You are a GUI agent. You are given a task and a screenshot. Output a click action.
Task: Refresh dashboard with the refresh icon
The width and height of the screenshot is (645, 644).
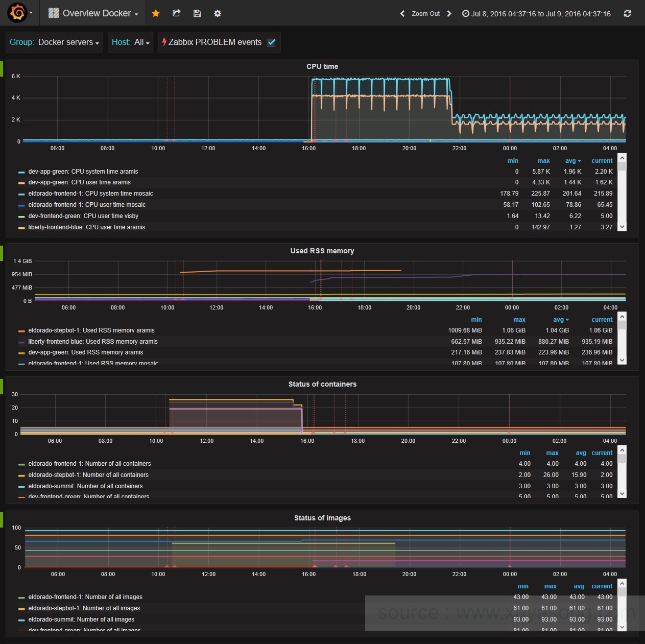(x=627, y=14)
